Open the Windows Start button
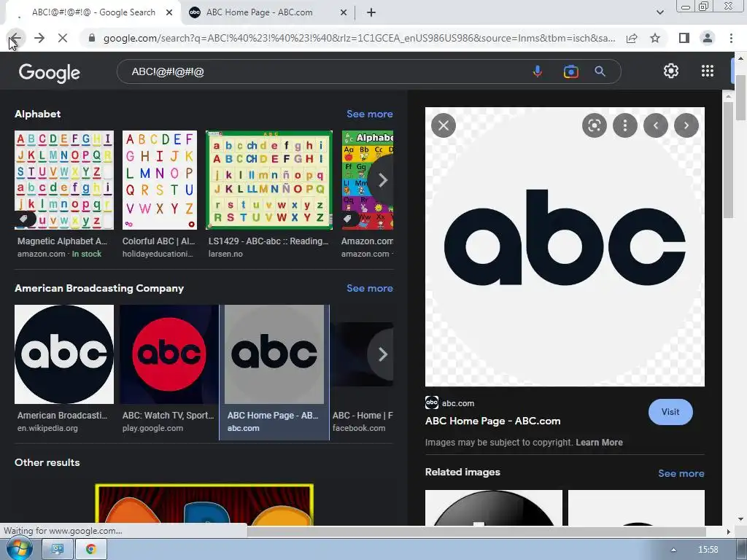This screenshot has width=747, height=560. [18, 549]
